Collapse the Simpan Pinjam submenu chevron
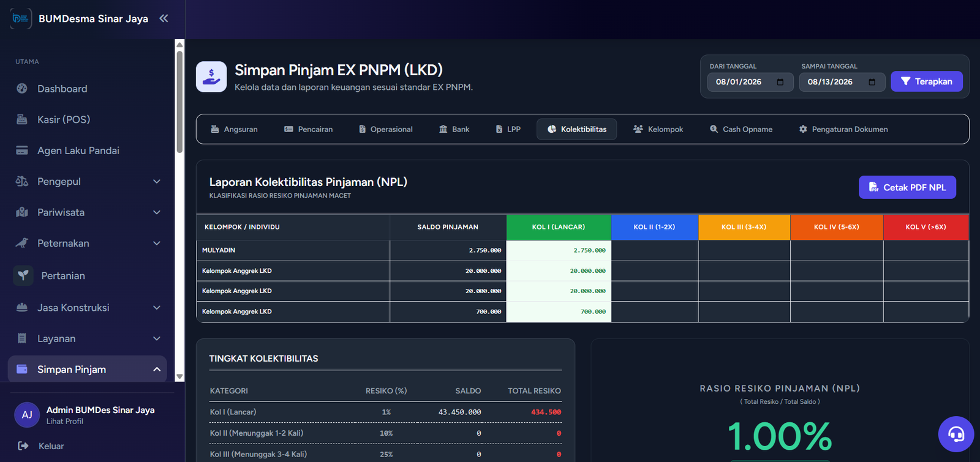The width and height of the screenshot is (980, 462). [x=157, y=369]
